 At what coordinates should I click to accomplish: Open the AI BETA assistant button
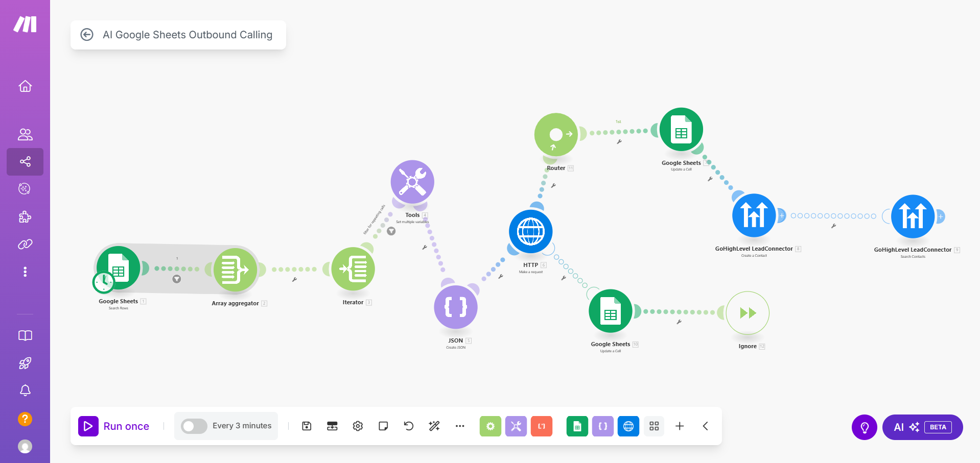[923, 427]
